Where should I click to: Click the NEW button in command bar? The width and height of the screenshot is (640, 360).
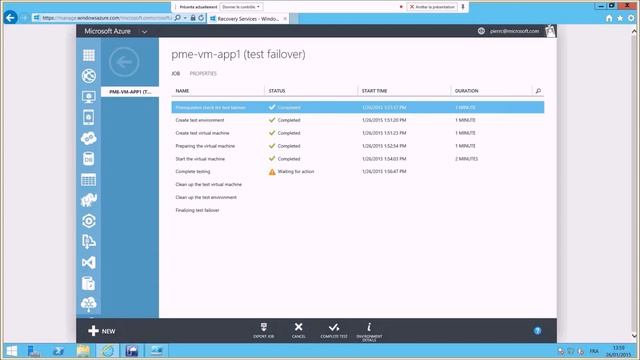pyautogui.click(x=102, y=331)
